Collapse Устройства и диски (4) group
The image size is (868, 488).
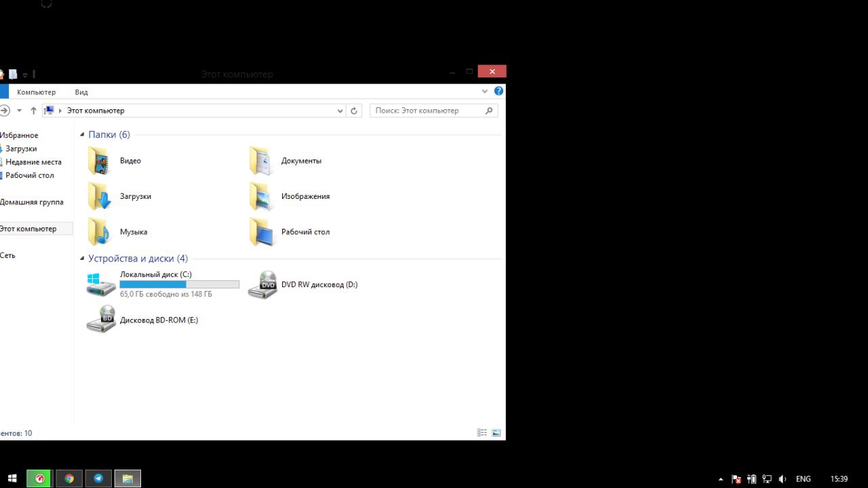83,259
